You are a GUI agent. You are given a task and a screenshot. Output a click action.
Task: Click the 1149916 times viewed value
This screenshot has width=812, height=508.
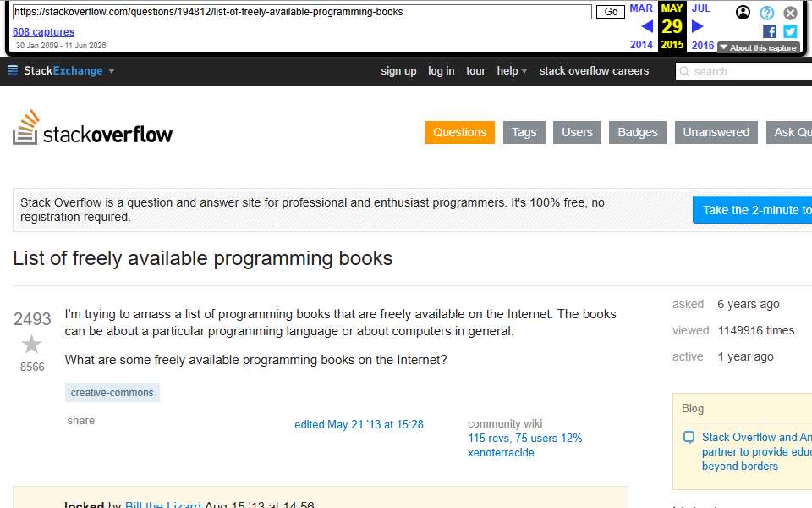(x=756, y=330)
